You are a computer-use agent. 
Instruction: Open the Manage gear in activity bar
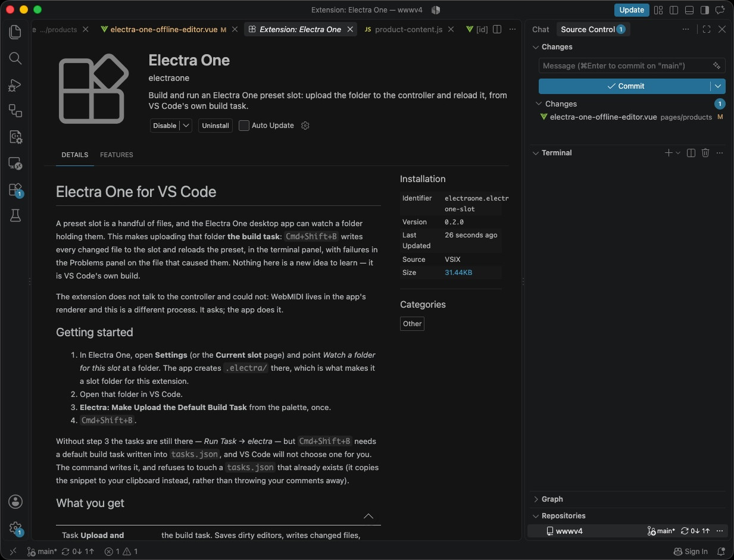pyautogui.click(x=15, y=528)
